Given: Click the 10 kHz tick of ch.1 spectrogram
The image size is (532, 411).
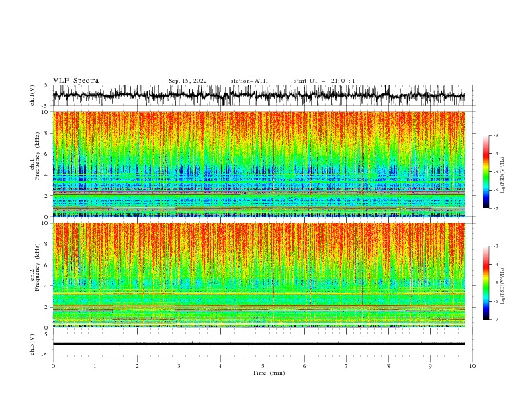Looking at the screenshot, I should pyautogui.click(x=46, y=112).
